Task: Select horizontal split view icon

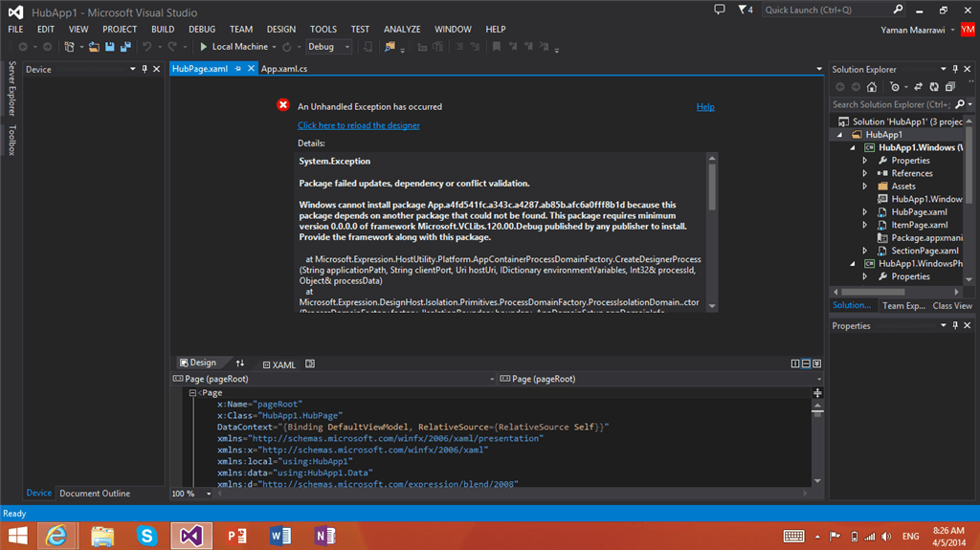Action: pyautogui.click(x=806, y=363)
